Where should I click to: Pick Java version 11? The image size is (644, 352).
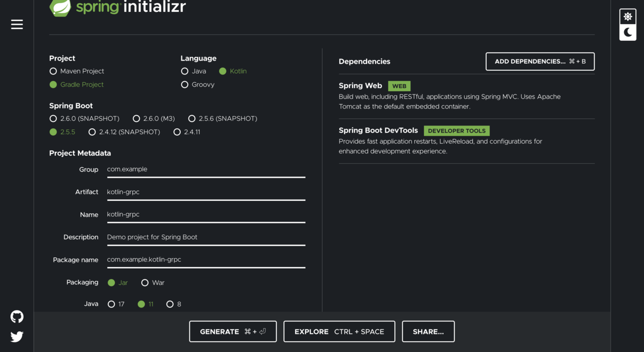point(146,304)
